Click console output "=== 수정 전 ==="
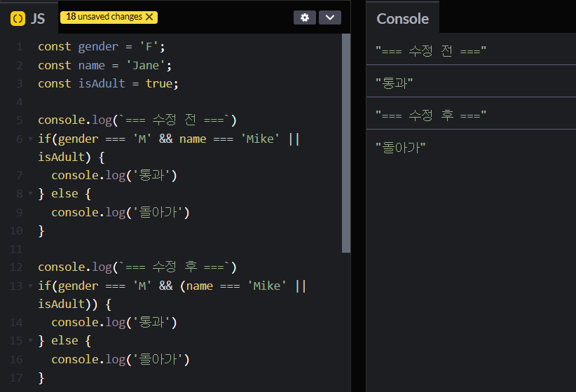The image size is (576, 392). (x=431, y=50)
